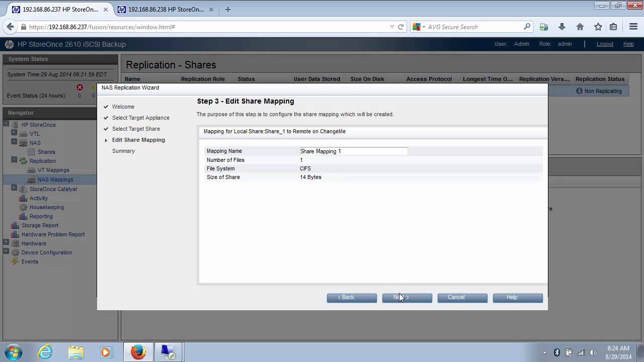
Task: Click the Reporting chart icon
Action: click(23, 216)
